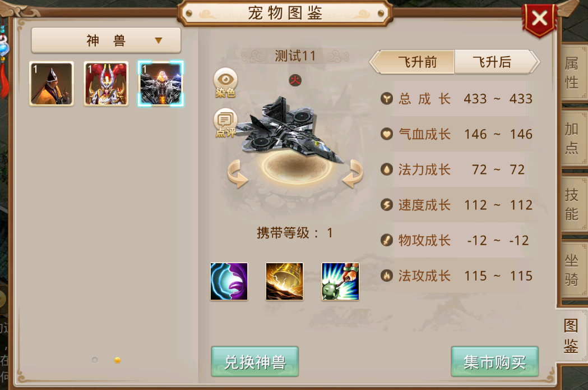Select the golden bell skill icon

(285, 282)
